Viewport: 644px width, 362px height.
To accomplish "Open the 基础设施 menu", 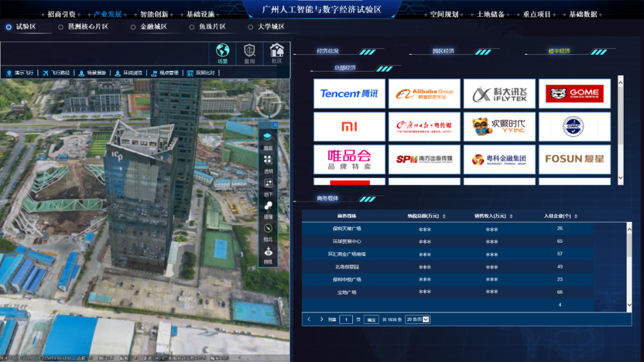I will [x=200, y=14].
